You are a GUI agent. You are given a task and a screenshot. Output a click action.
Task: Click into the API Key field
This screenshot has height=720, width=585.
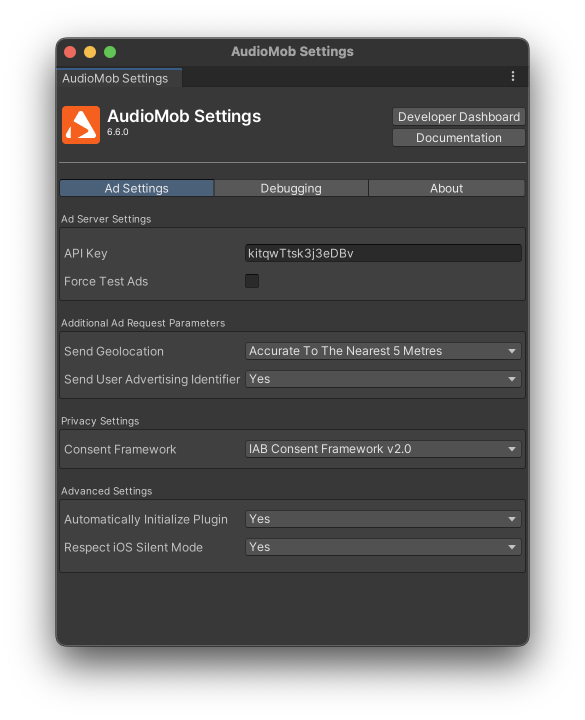pos(383,253)
